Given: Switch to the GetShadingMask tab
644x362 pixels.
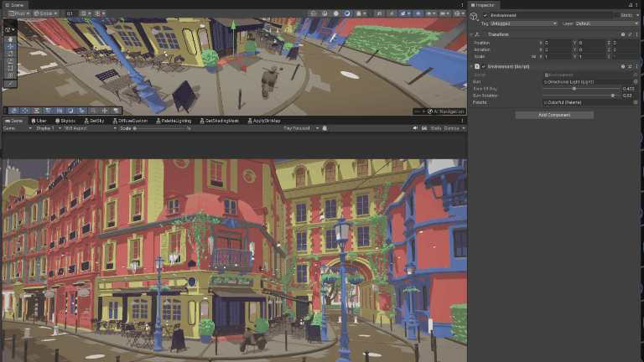Looking at the screenshot, I should [220, 121].
